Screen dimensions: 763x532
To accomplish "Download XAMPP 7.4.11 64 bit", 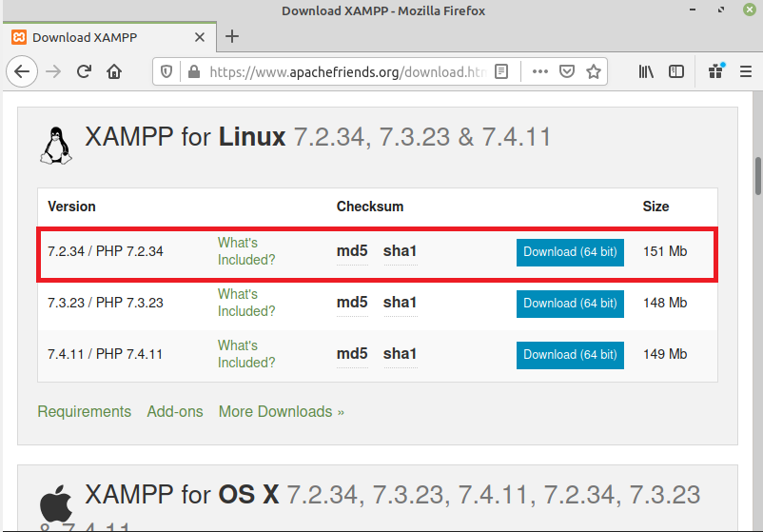I will 570,355.
